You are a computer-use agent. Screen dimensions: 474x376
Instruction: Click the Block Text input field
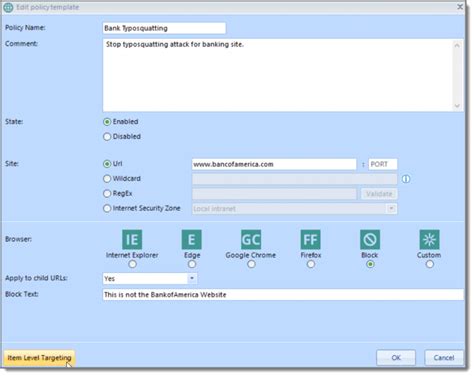pos(283,295)
